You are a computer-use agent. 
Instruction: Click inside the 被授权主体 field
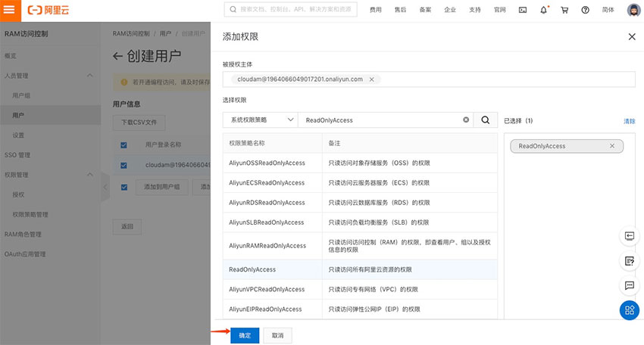pyautogui.click(x=429, y=79)
